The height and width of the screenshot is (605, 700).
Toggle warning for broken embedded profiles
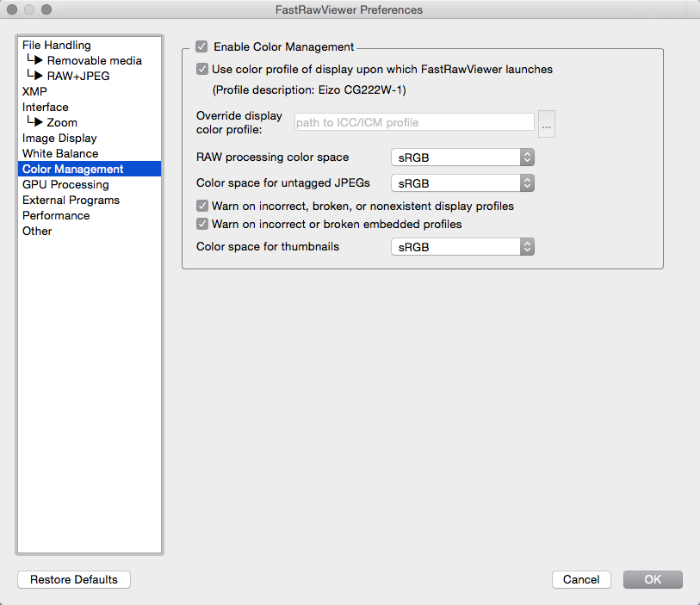(x=202, y=224)
